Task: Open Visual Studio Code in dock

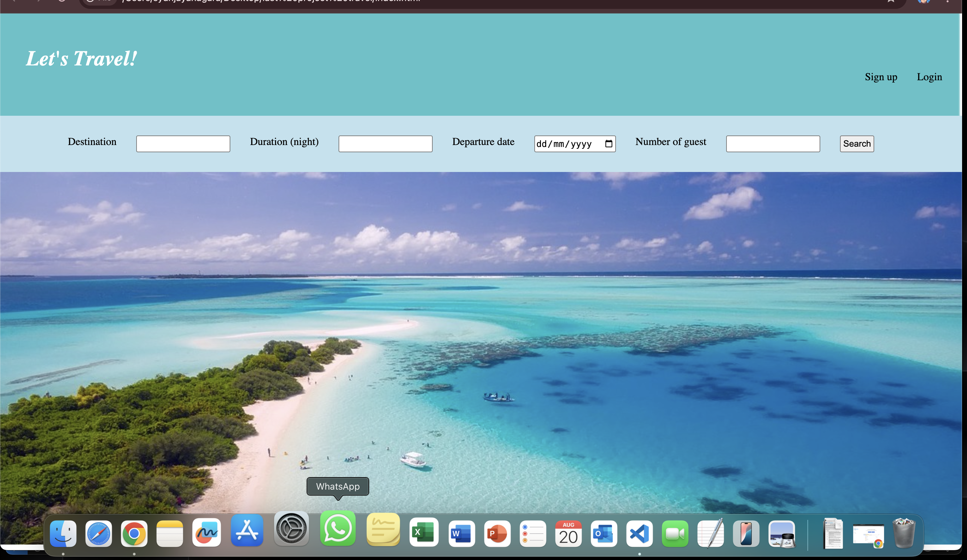Action: (639, 534)
